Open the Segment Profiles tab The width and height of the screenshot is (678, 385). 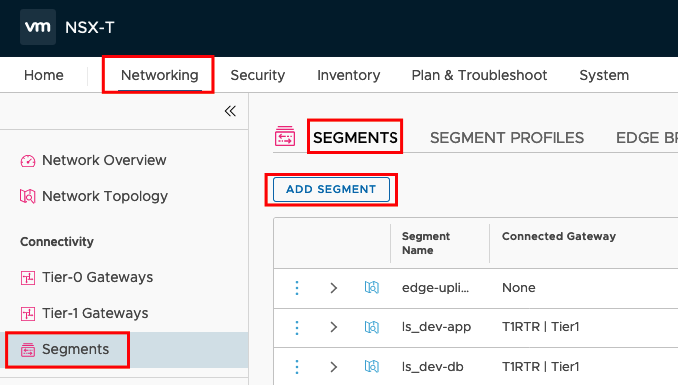[507, 138]
